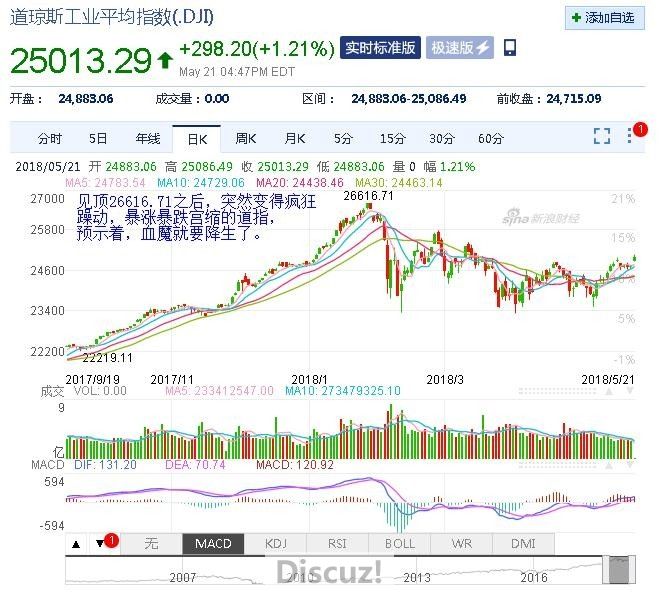Screen dimensions: 659x596
Task: Click the 2018/3 date axis label
Action: pos(445,380)
